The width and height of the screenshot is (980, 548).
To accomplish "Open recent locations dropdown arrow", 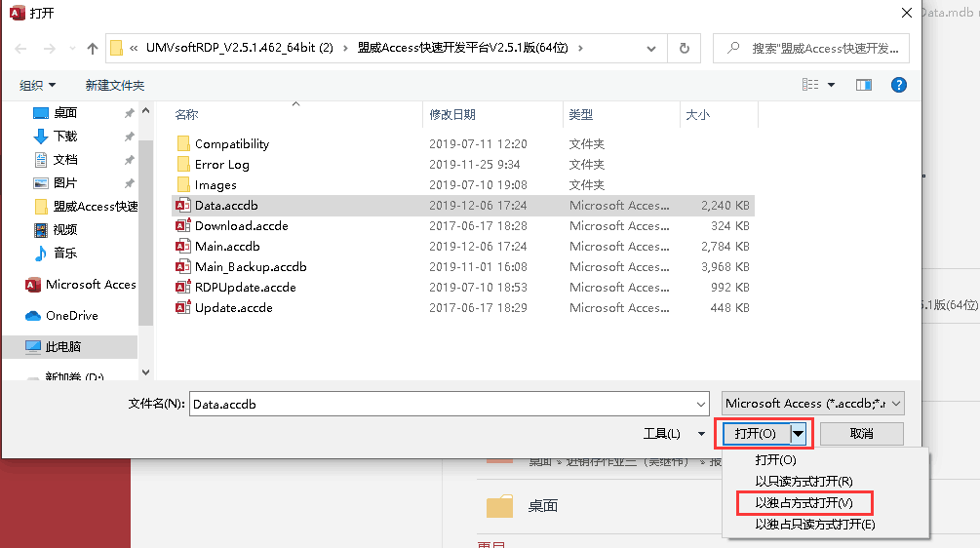I will pos(72,48).
